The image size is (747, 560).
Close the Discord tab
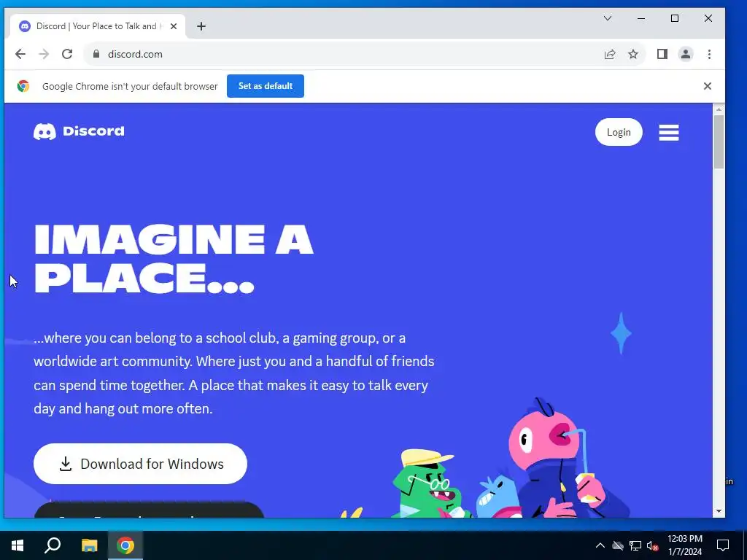point(174,26)
